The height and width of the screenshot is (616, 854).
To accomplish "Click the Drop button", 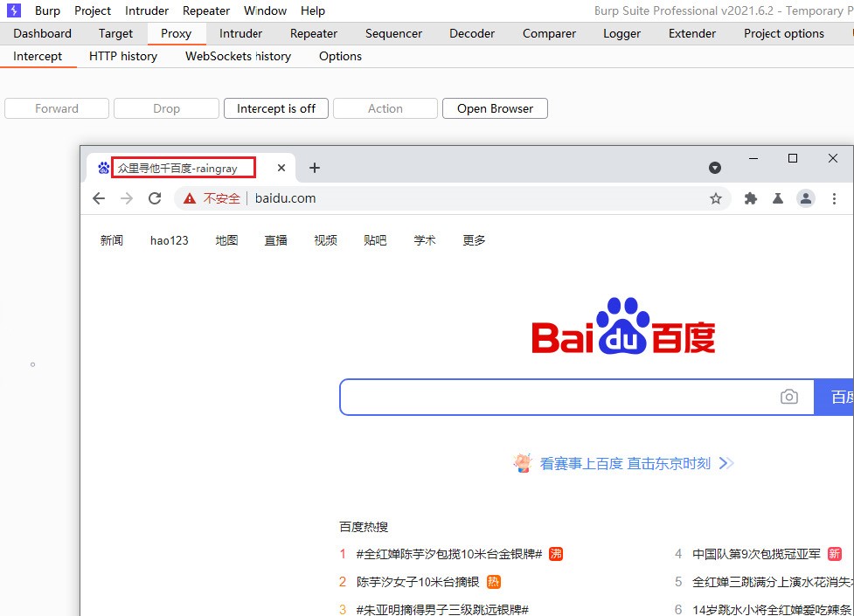I will coord(166,108).
